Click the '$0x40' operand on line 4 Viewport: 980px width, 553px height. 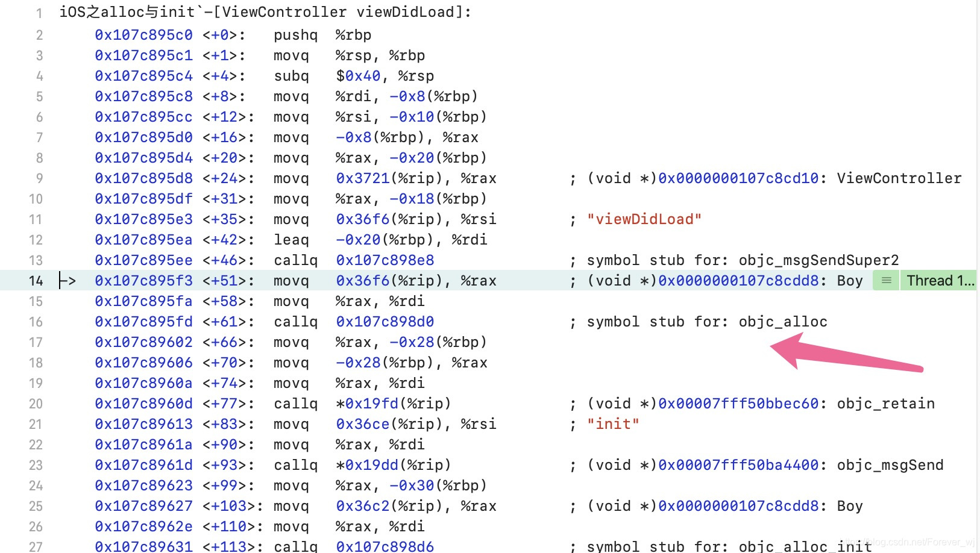point(359,76)
